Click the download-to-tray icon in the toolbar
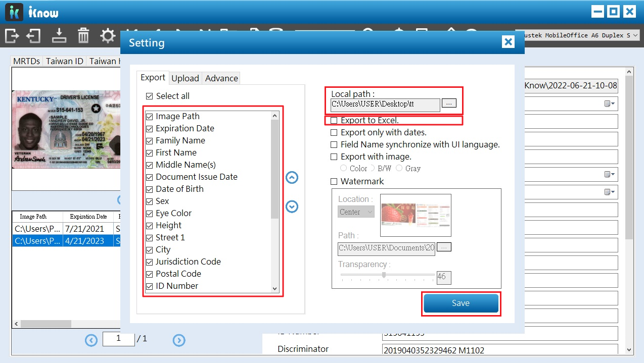644x363 pixels. 59,36
